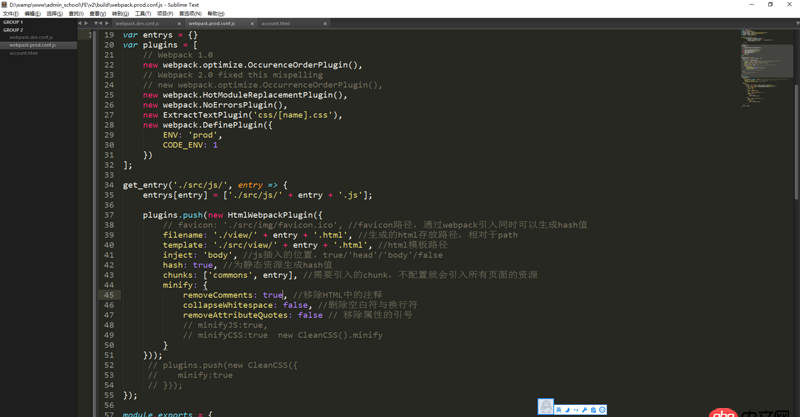800x417 pixels.
Task: Close the webpack.prod.conf.js tab
Action: pyautogui.click(x=252, y=23)
